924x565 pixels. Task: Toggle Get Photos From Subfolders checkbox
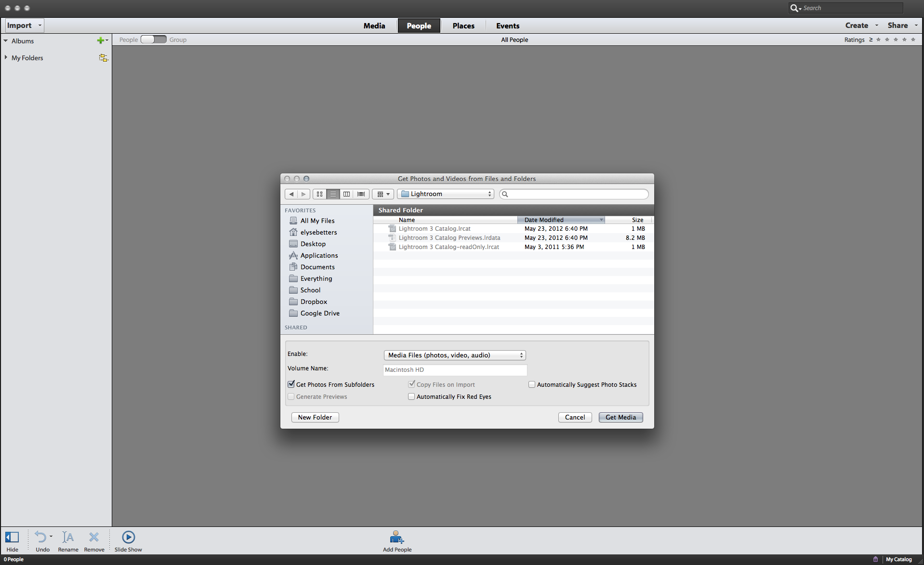pyautogui.click(x=291, y=384)
